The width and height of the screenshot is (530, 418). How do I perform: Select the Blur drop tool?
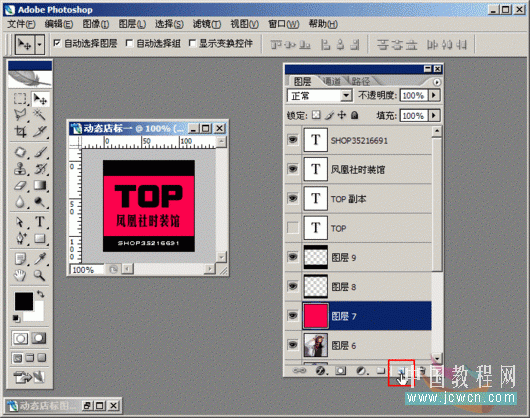point(20,202)
